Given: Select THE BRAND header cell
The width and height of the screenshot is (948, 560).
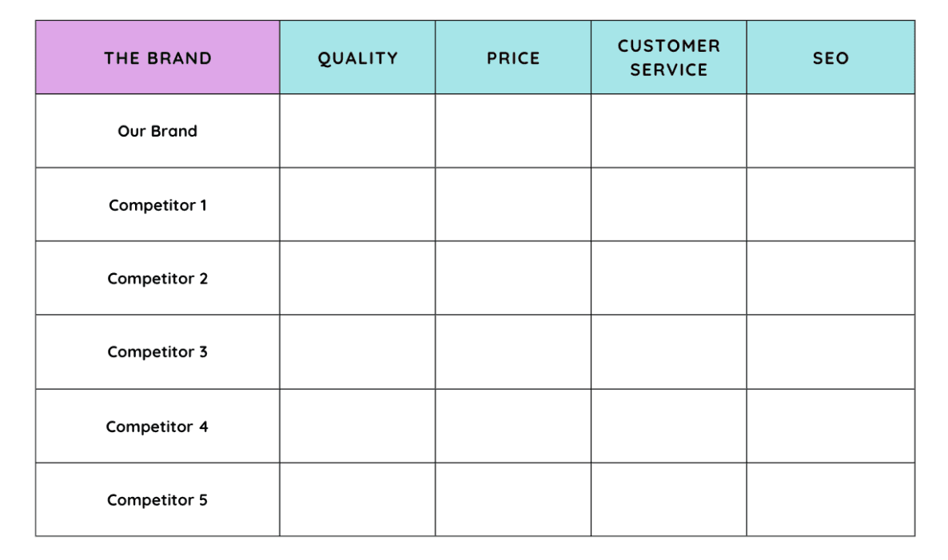Looking at the screenshot, I should coord(157,58).
